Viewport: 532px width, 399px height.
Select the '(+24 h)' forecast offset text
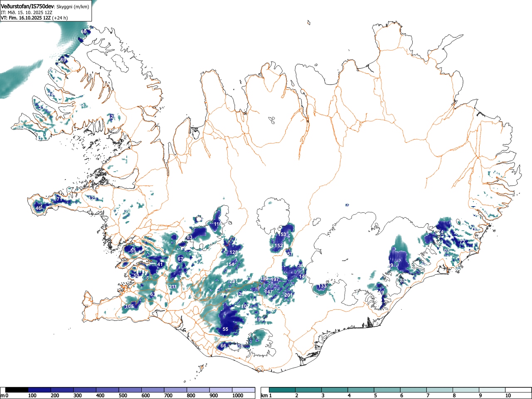(60, 18)
